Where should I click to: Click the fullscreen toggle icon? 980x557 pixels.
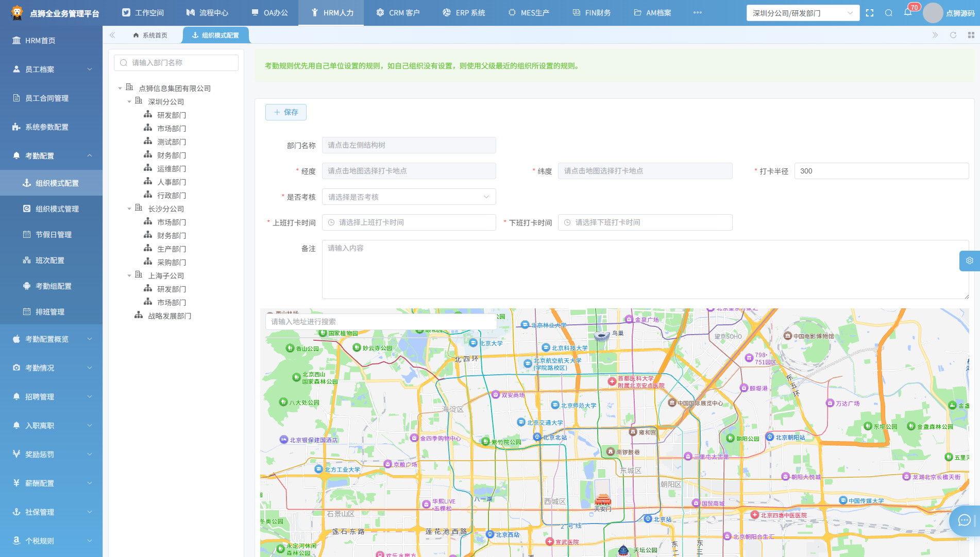tap(870, 13)
